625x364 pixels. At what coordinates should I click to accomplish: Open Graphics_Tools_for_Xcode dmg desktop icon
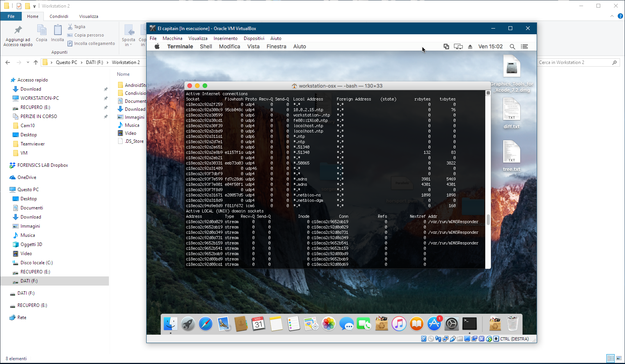tap(512, 74)
